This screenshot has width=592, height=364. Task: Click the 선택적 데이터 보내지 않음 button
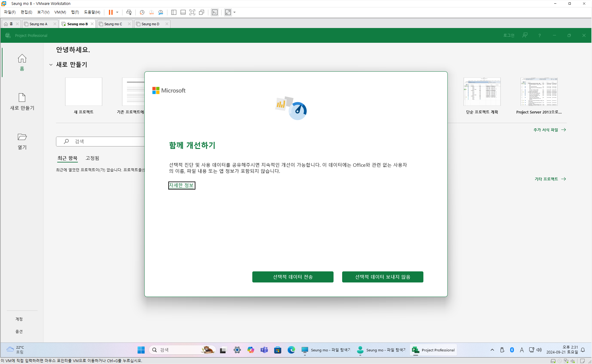382,277
